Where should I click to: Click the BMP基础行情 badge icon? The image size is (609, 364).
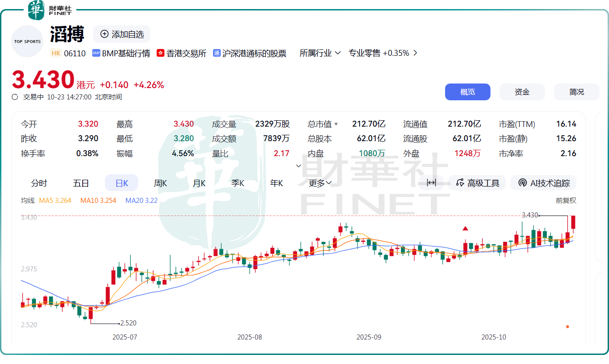[96, 53]
